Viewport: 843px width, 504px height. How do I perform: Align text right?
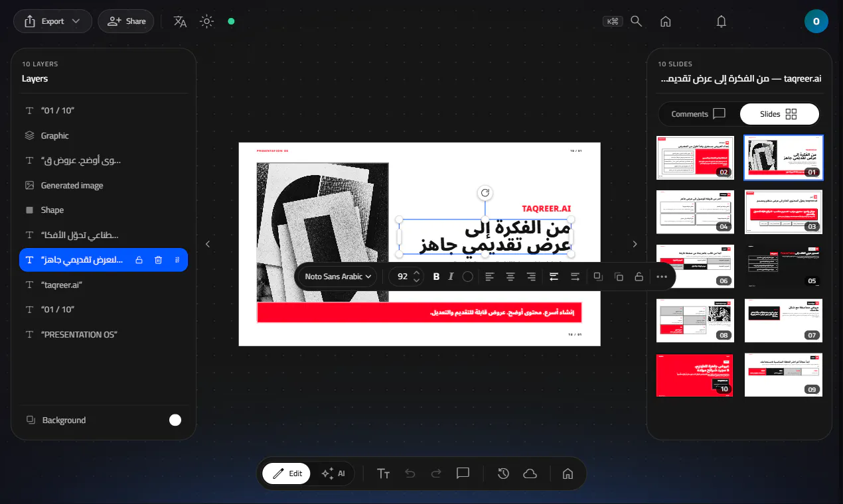coord(531,277)
